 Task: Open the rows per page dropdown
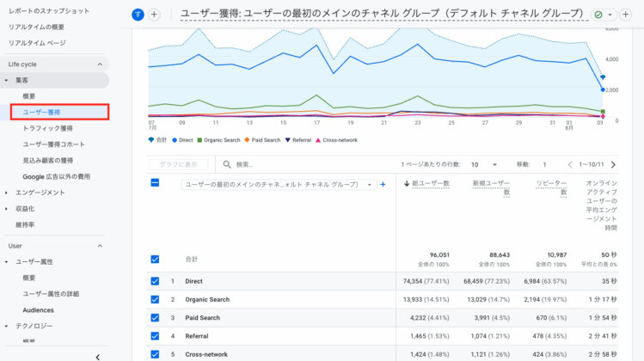click(x=482, y=164)
